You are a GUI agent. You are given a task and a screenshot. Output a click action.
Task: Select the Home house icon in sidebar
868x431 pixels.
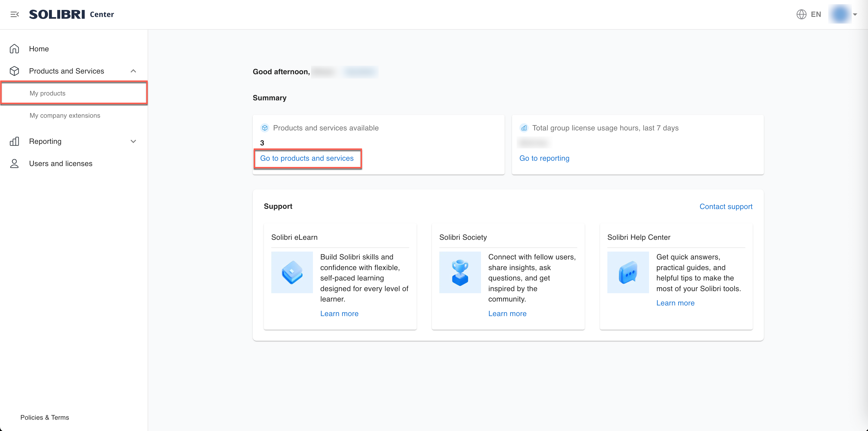coord(14,49)
